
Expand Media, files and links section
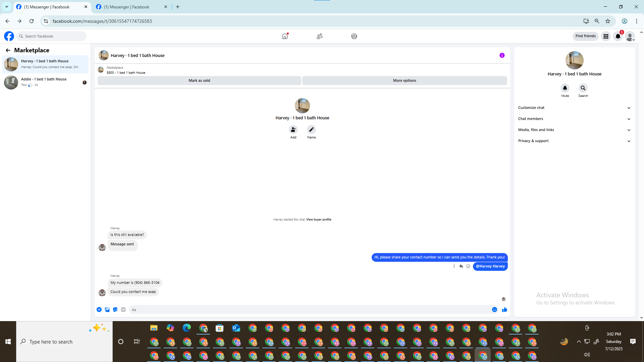coord(574,130)
